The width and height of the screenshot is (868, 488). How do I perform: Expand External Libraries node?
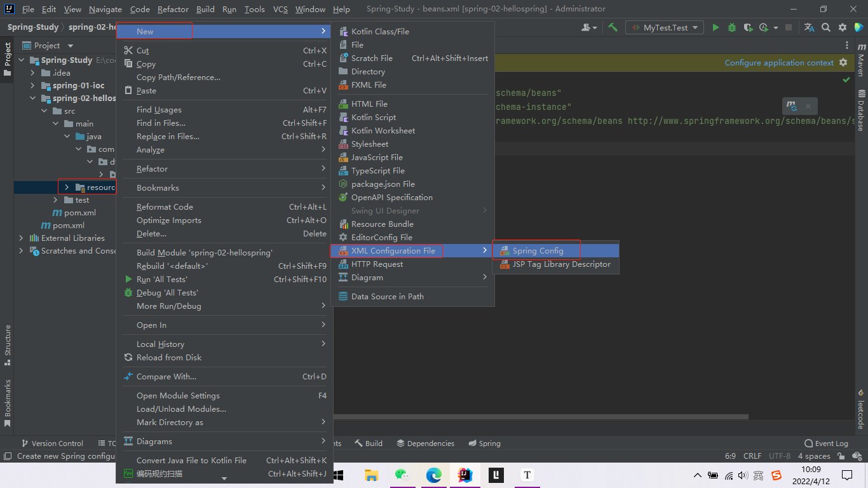click(22, 238)
